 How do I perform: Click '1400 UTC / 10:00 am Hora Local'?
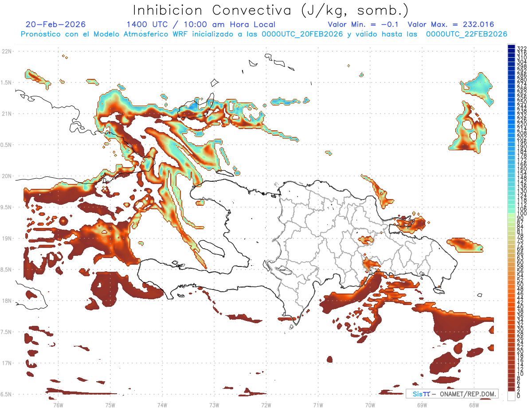click(x=200, y=24)
